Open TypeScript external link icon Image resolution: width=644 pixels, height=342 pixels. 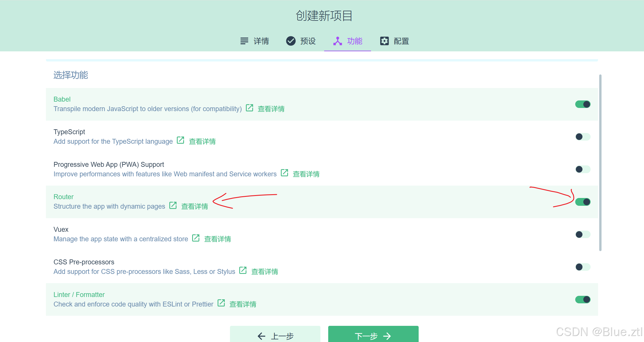click(180, 141)
